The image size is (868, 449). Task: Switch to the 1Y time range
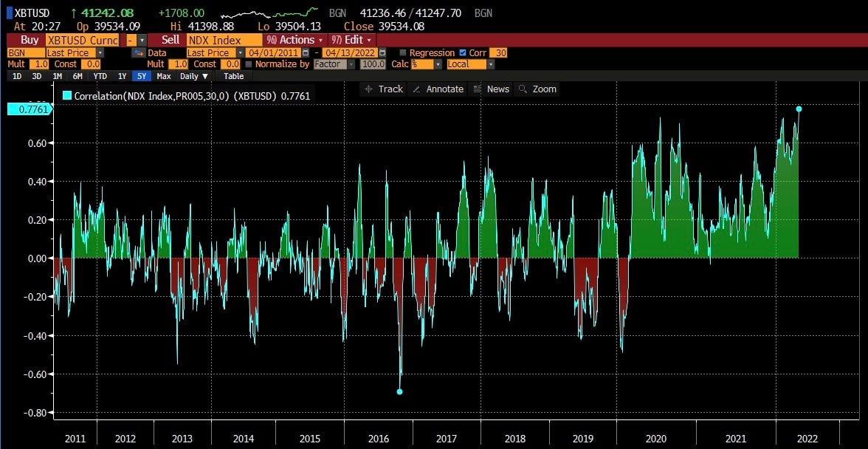point(122,76)
